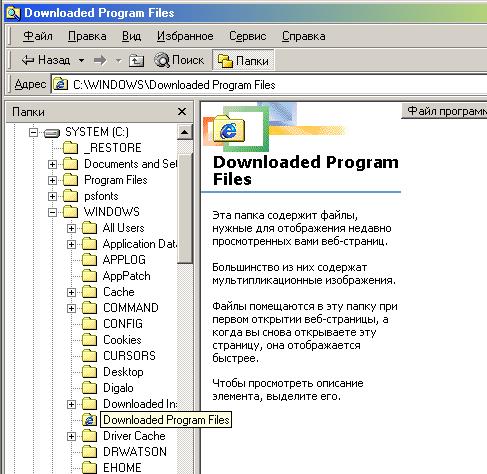Expand the All Users folder
Viewport: 487px width, 474px height.
pyautogui.click(x=71, y=228)
